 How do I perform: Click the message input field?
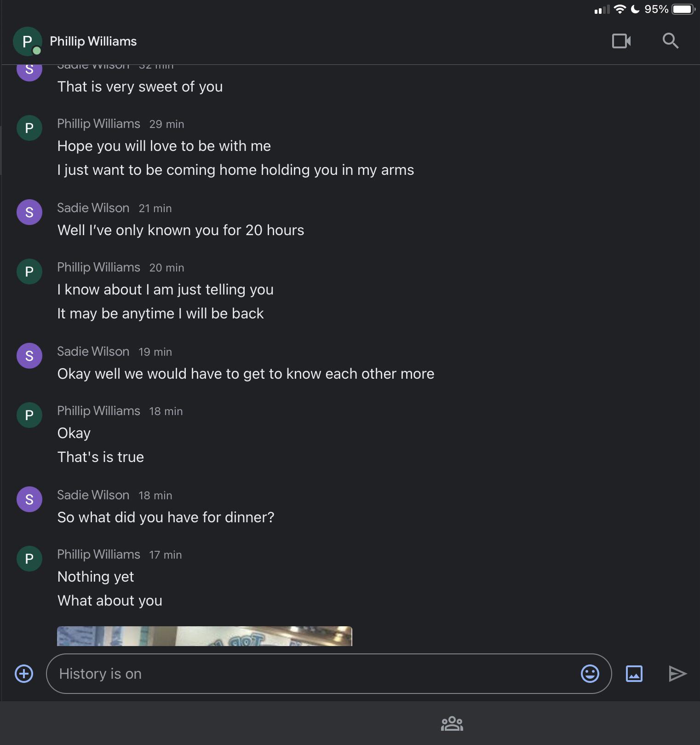click(x=313, y=674)
